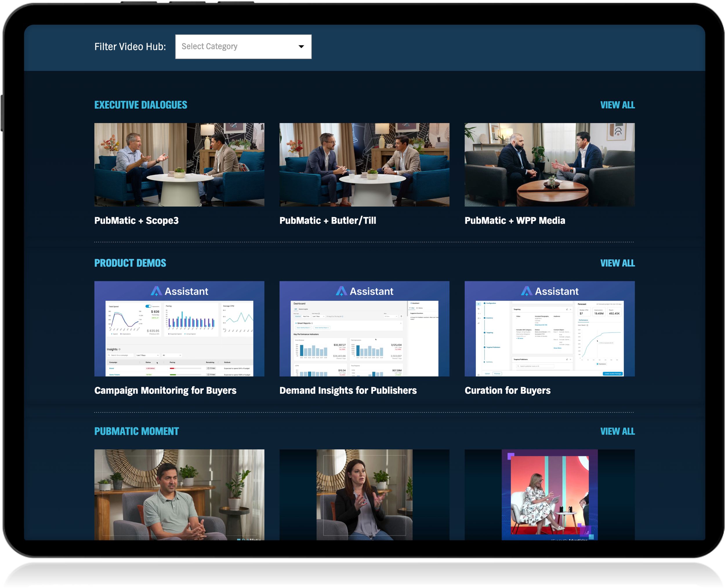The height and width of the screenshot is (588, 725).
Task: Click the PubMatic + WPP Media title
Action: (515, 220)
